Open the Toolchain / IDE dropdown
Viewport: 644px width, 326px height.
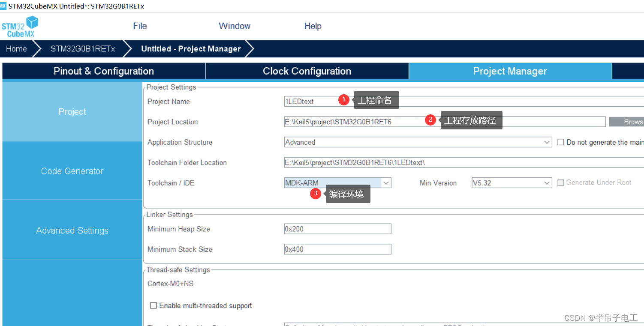(x=337, y=183)
